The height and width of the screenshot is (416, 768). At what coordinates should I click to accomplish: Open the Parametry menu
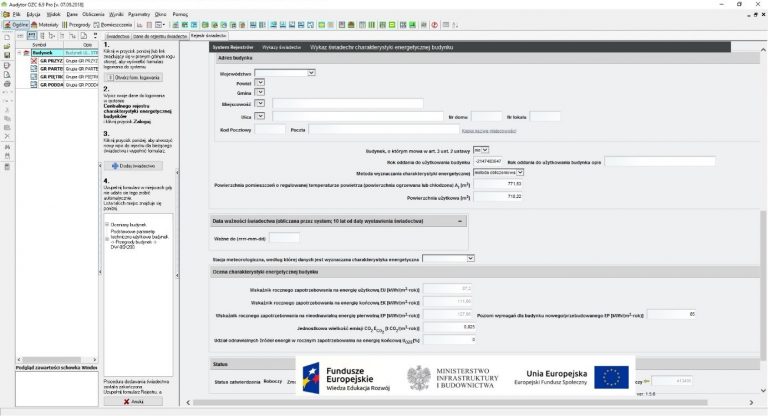coord(139,15)
